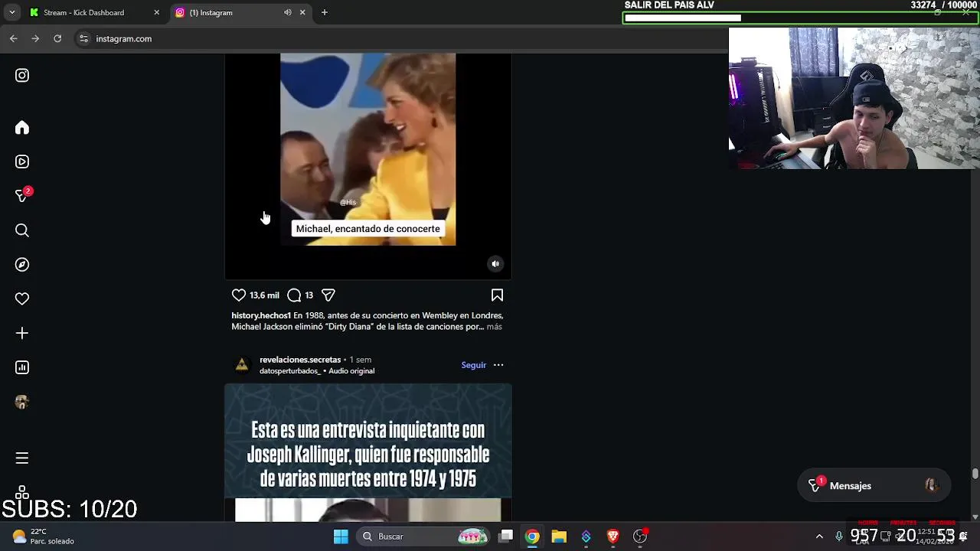Click the Instagram logo in the sidebar
The image size is (980, 551).
tap(22, 75)
